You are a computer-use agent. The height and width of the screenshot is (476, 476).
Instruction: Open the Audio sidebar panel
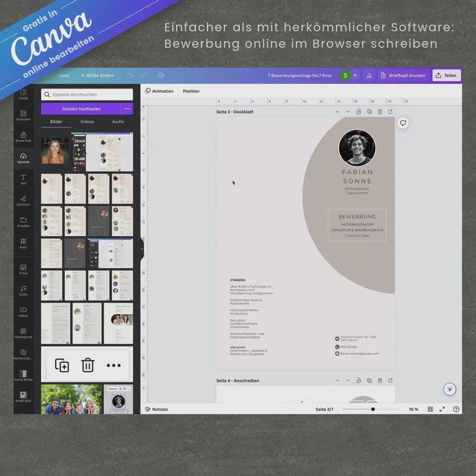[x=23, y=290]
